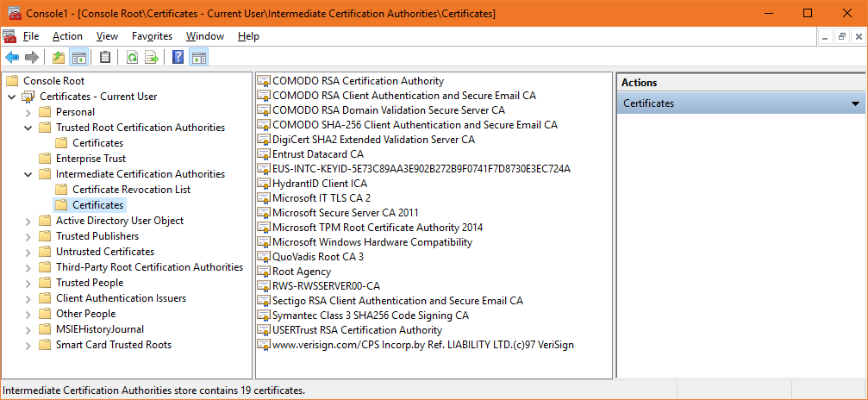Restore down the inner console child window
Image resolution: width=868 pixels, height=400 pixels.
point(842,36)
